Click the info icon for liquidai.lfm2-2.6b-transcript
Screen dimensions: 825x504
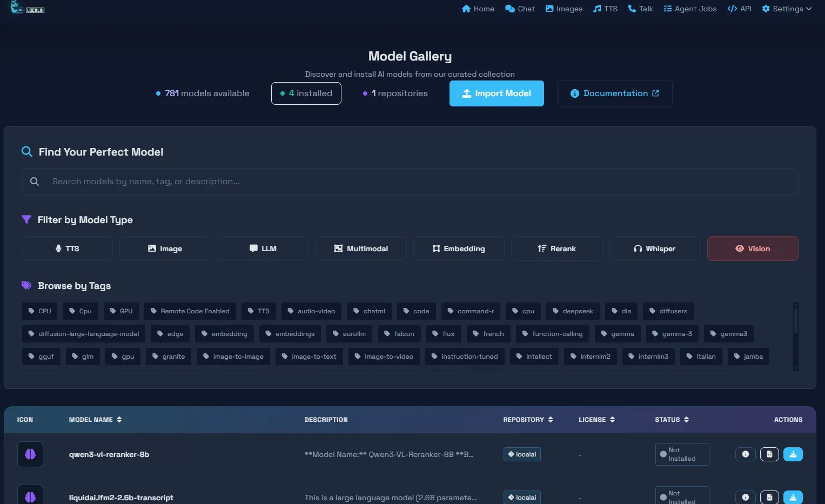point(745,497)
